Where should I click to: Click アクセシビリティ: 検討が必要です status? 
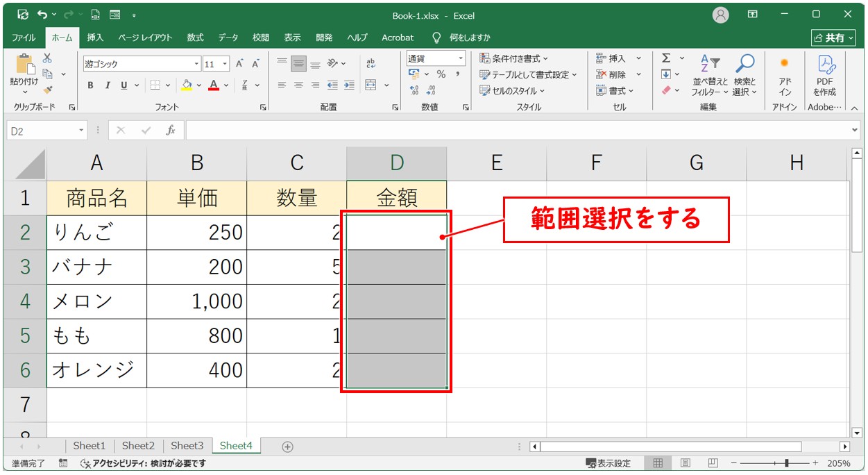click(144, 463)
